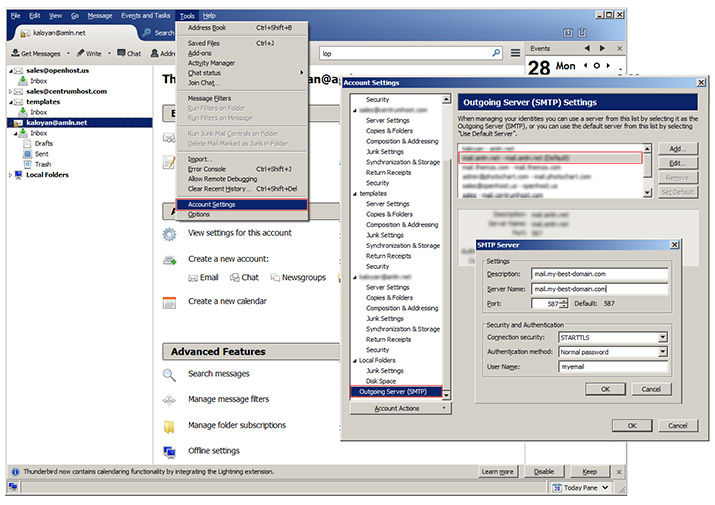Image resolution: width=715 pixels, height=505 pixels.
Task: Open Authentication method dropdown
Action: pos(663,352)
